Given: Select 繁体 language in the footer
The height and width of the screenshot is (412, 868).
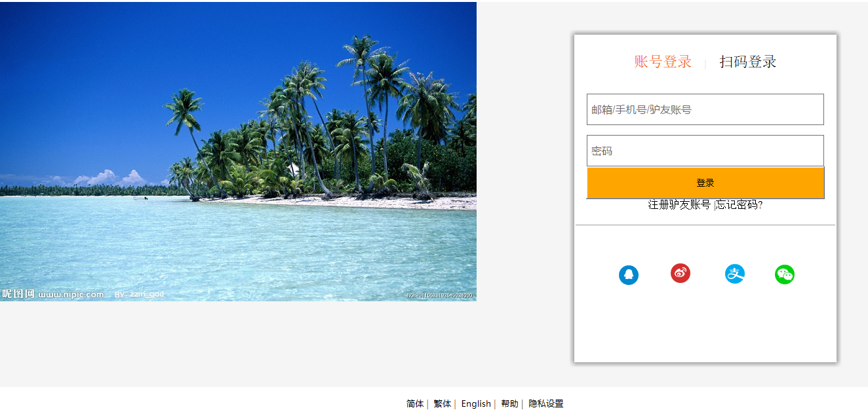Looking at the screenshot, I should point(443,403).
